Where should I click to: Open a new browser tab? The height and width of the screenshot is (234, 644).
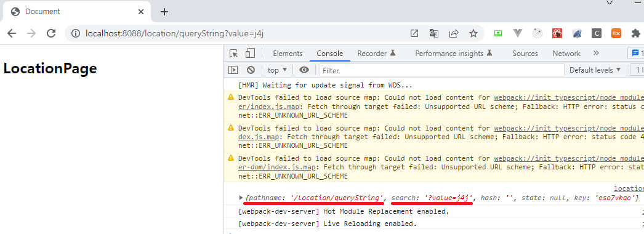164,12
